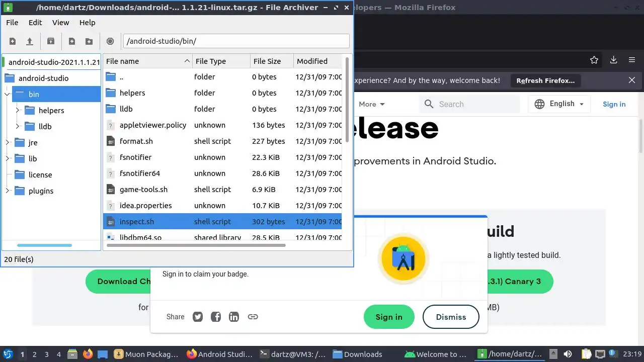Select the format.sh file row
644x362 pixels.
(222, 141)
